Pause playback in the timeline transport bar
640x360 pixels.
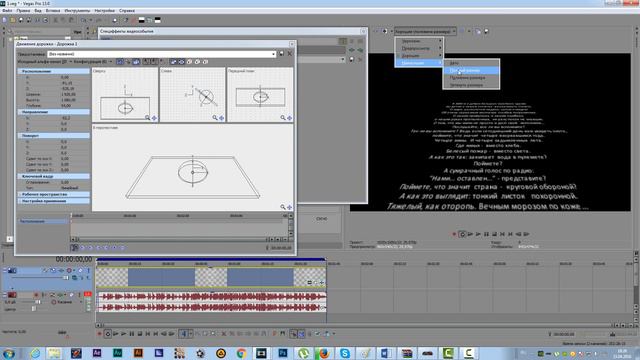pyautogui.click(x=132, y=334)
